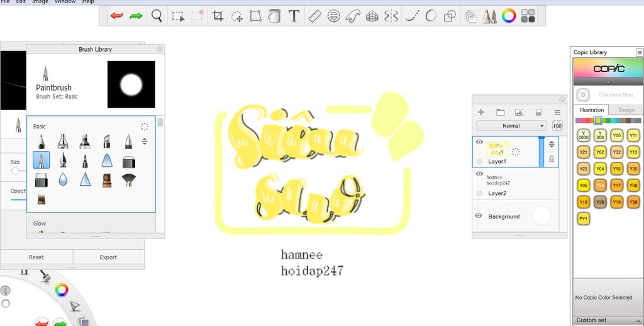Toggle dotted-circle brush option in Basic set header

145,126
